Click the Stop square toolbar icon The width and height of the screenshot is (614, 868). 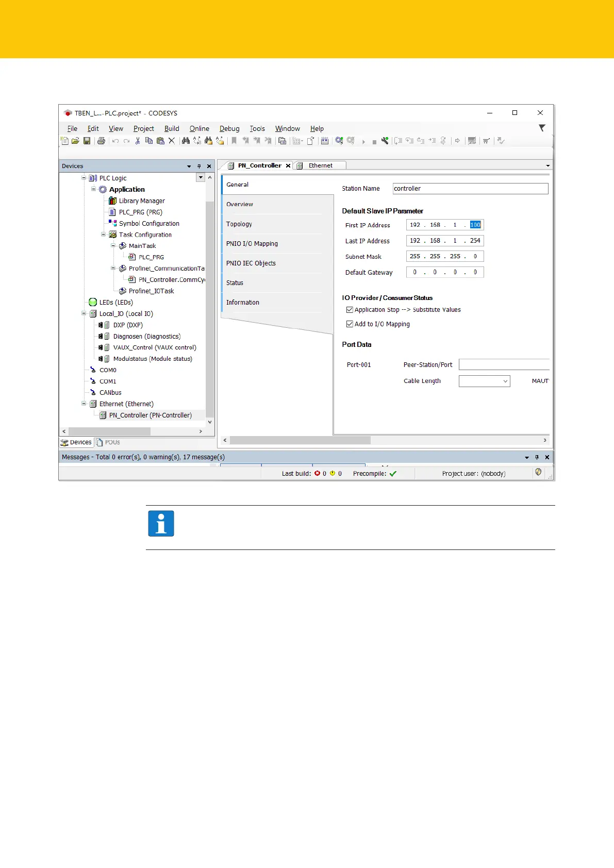[374, 142]
